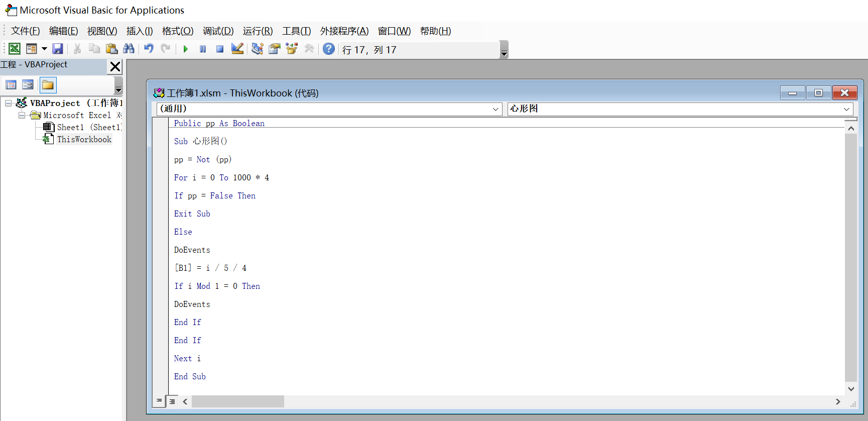Open the 帮助(H) menu
The image size is (868, 421).
coord(436,31)
